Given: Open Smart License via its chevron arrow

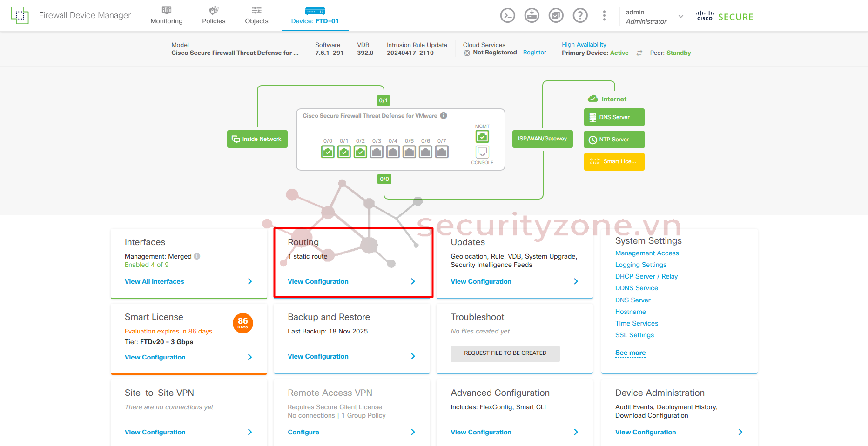Looking at the screenshot, I should [x=250, y=357].
